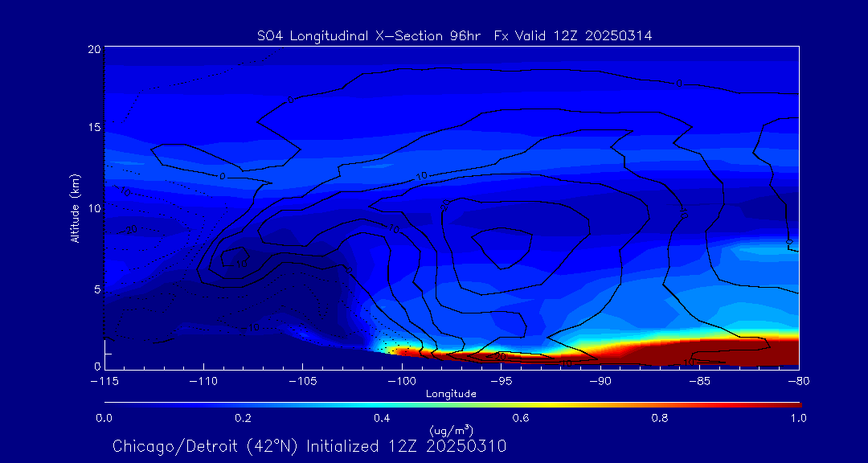Click the longitude tick label "-90"
Viewport: 868px width, 463px height.
600,382
